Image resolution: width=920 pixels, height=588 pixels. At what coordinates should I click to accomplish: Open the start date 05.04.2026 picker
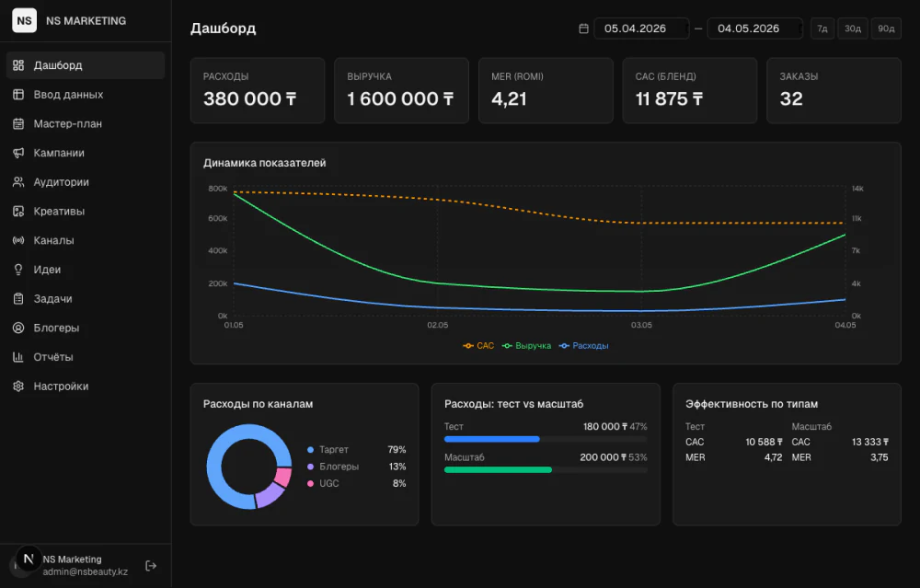[641, 29]
